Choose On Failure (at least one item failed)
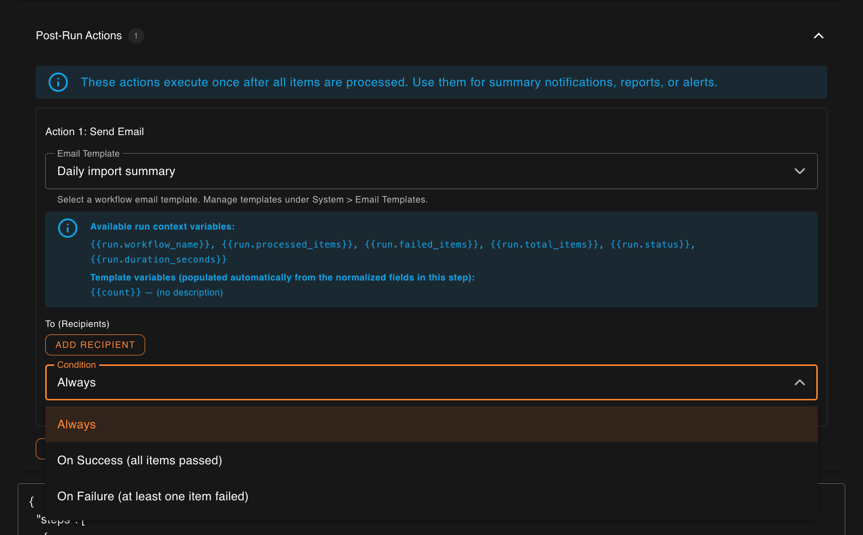Viewport: 863px width, 535px height. (431, 496)
